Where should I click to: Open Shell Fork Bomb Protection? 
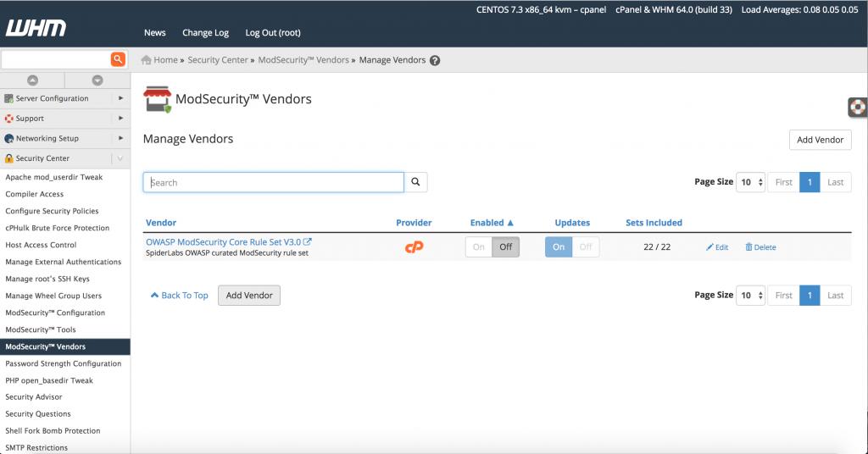[53, 431]
